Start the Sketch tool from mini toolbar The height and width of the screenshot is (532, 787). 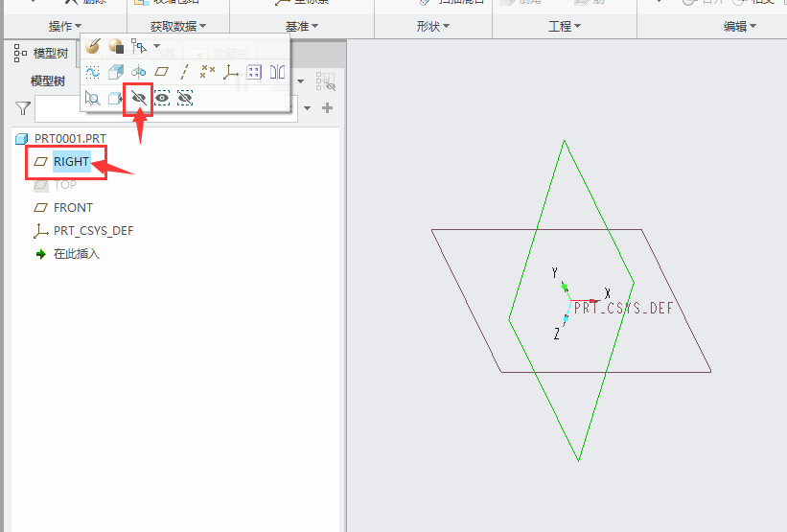(x=92, y=72)
